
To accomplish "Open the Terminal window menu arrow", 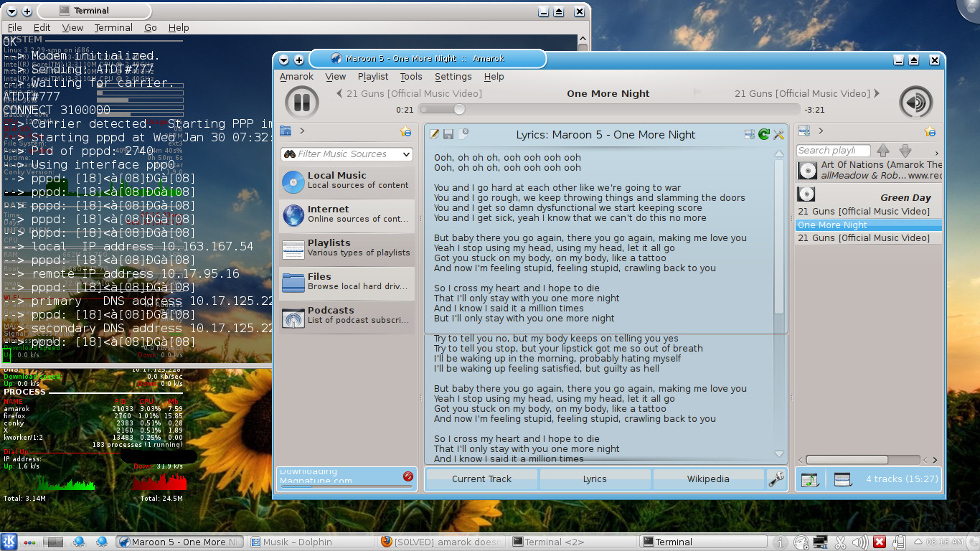I will (x=11, y=11).
